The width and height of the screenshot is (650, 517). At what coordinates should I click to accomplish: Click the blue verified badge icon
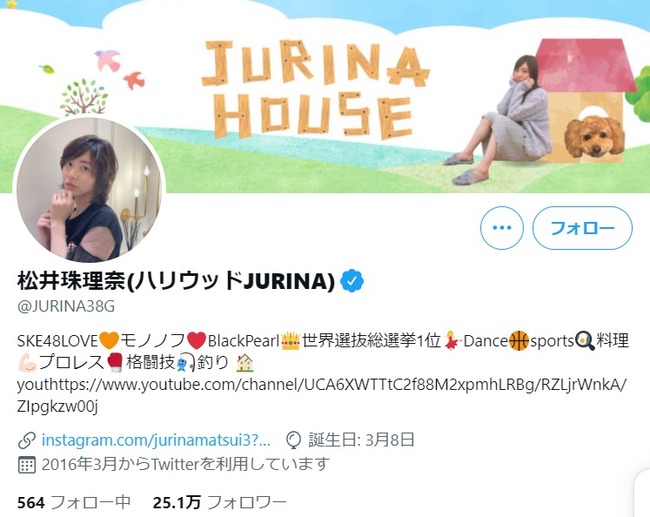tap(352, 281)
